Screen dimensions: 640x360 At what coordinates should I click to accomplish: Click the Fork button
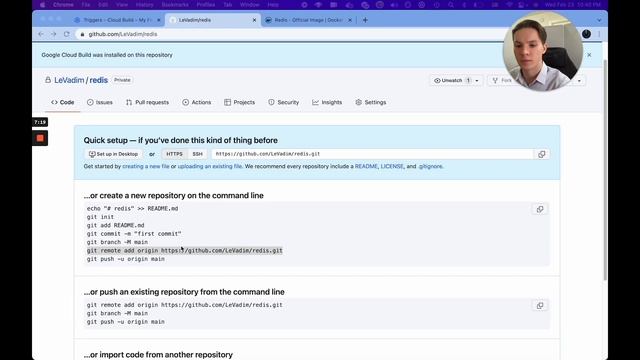pyautogui.click(x=502, y=80)
